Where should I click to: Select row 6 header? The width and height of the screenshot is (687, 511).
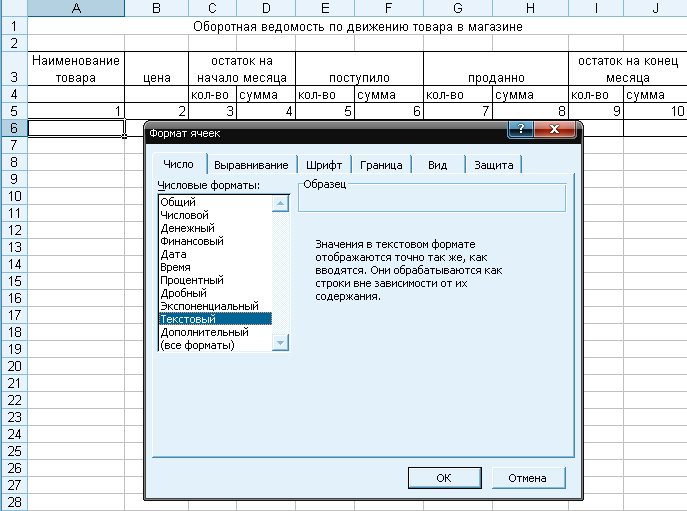click(14, 128)
